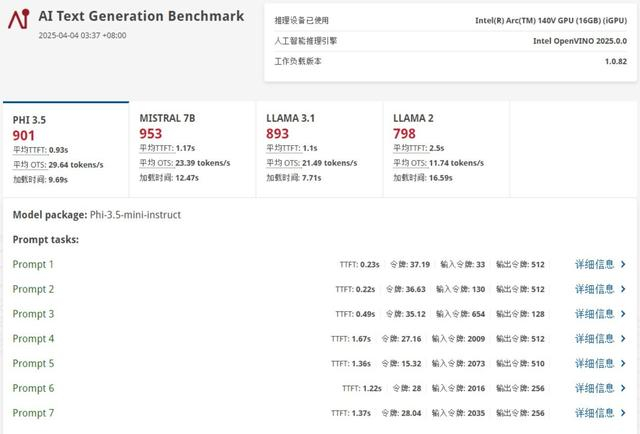This screenshot has height=434, width=640.
Task: Click Prompt 4 TTFT value 1.67s
Action: coord(361,339)
